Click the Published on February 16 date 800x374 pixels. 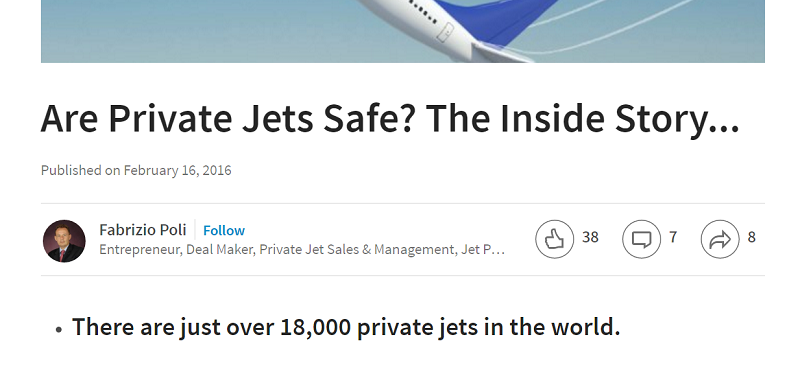[136, 170]
